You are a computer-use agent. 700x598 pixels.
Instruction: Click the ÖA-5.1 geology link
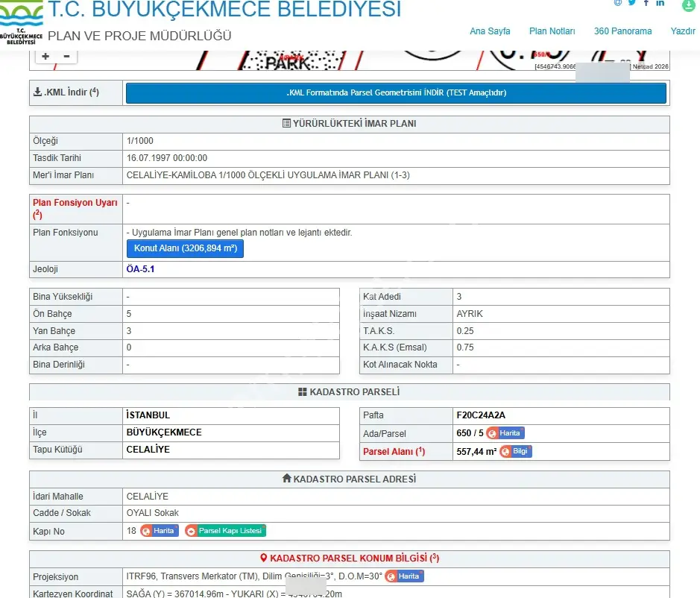[140, 269]
